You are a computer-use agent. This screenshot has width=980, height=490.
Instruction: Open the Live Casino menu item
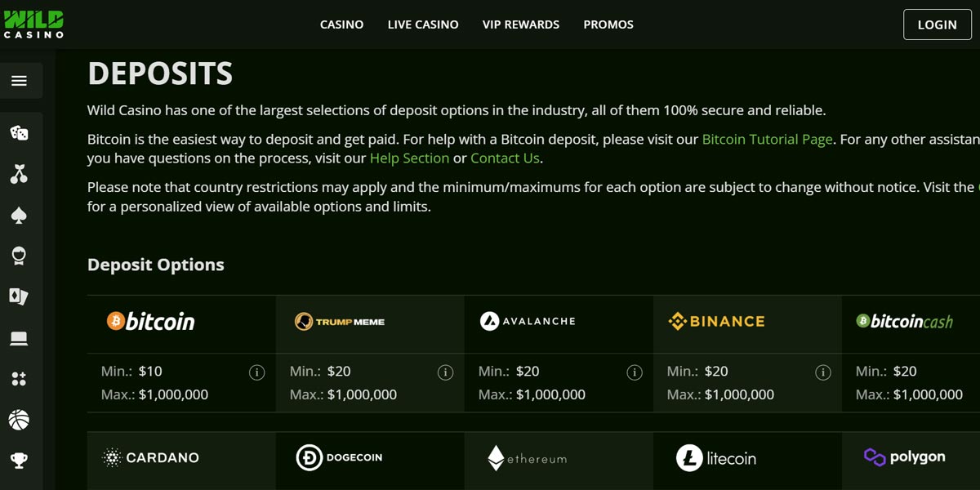(423, 24)
